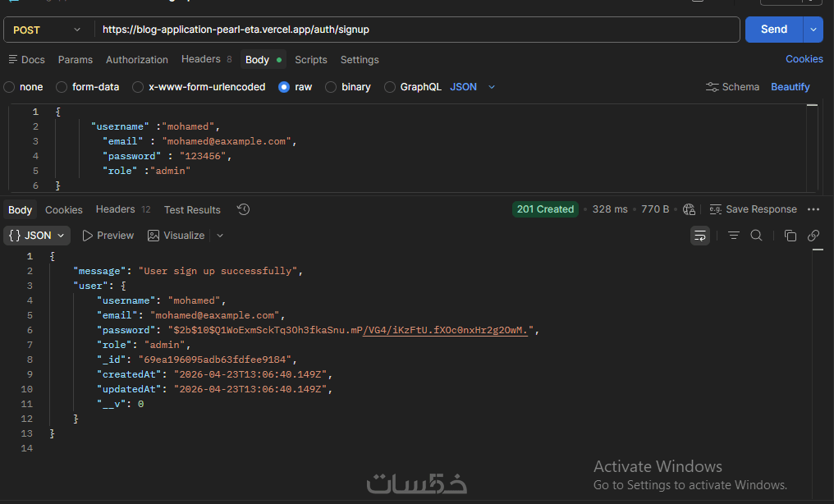Click the Beautify link
The image size is (834, 504).
tap(790, 87)
